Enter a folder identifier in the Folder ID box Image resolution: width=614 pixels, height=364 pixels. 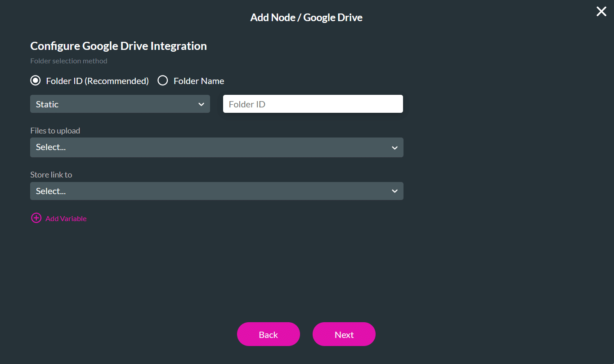[x=313, y=104]
